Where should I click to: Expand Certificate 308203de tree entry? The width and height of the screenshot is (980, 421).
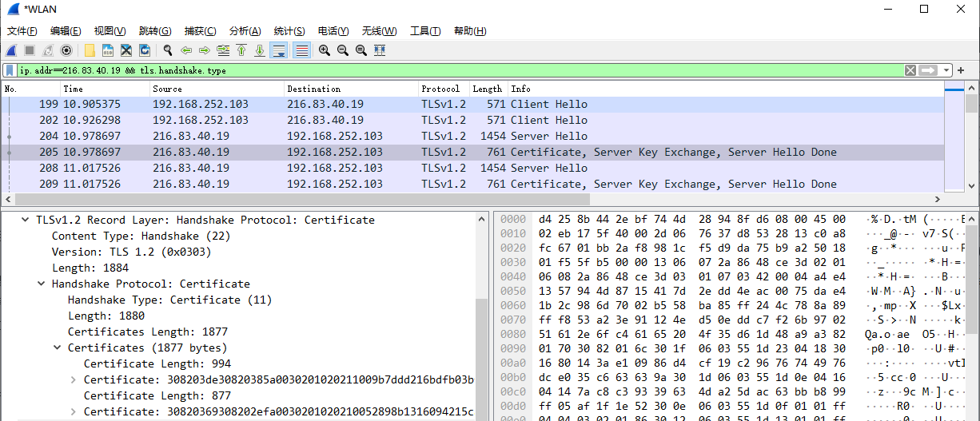pos(74,379)
